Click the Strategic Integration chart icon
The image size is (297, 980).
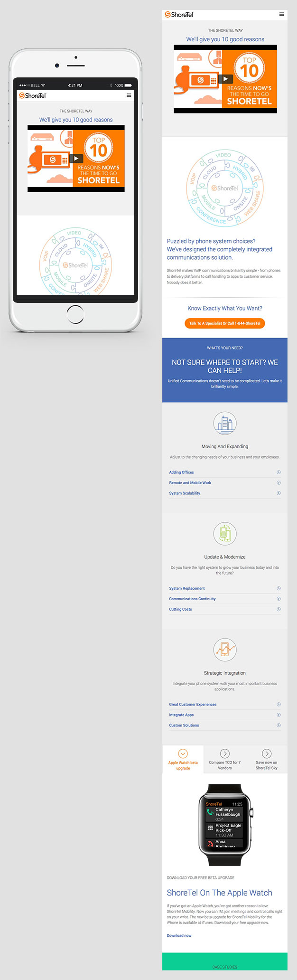coord(225,650)
